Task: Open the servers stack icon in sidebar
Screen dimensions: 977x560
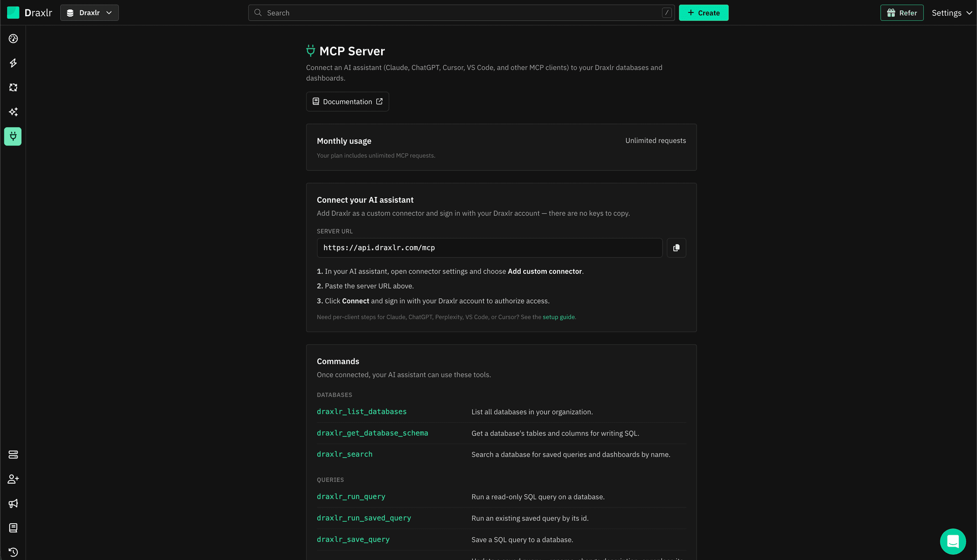Action: coord(13,455)
